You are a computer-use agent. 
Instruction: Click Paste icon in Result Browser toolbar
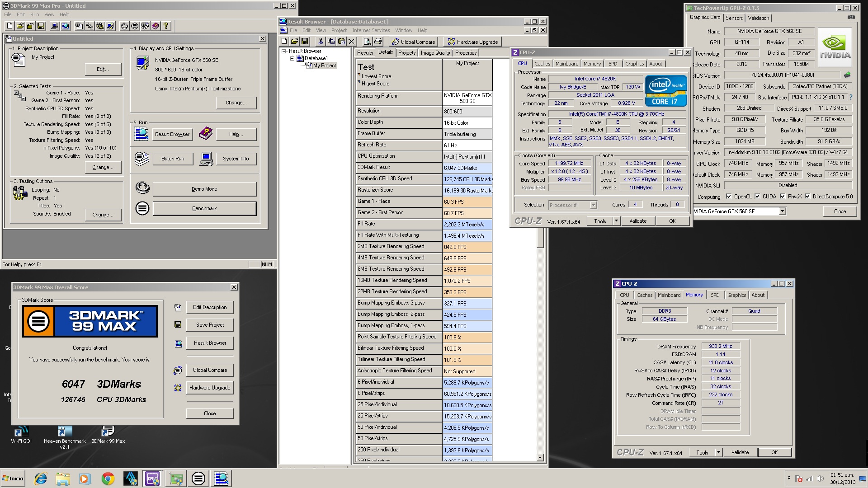click(341, 42)
